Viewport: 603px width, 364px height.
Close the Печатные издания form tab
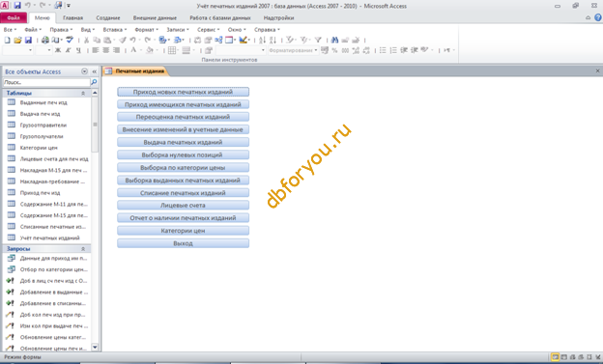(597, 70)
